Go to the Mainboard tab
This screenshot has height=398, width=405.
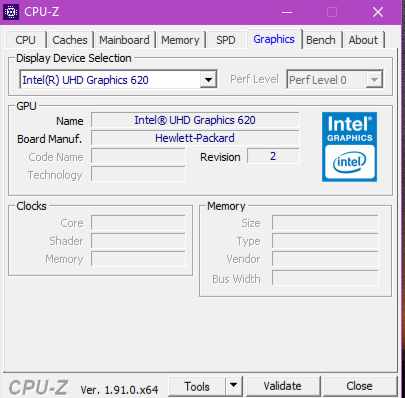tap(124, 40)
